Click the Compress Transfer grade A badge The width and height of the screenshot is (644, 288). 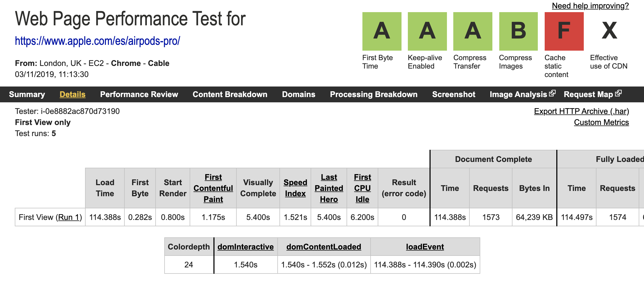[x=473, y=31]
